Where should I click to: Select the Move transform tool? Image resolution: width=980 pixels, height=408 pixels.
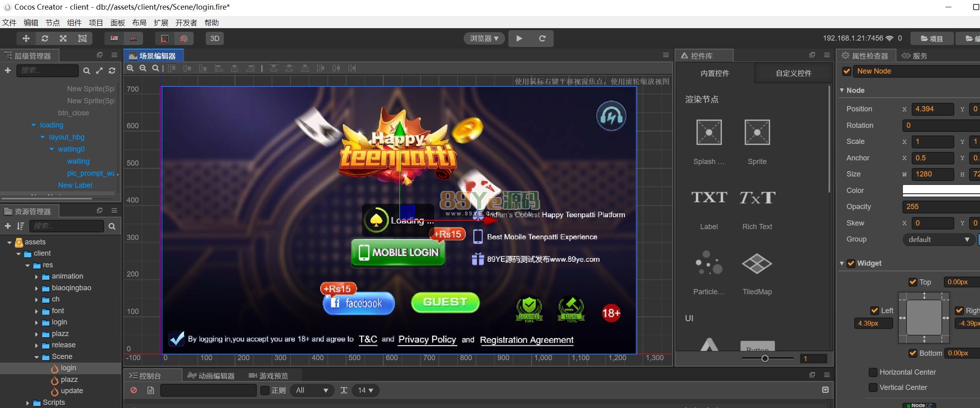pos(26,38)
